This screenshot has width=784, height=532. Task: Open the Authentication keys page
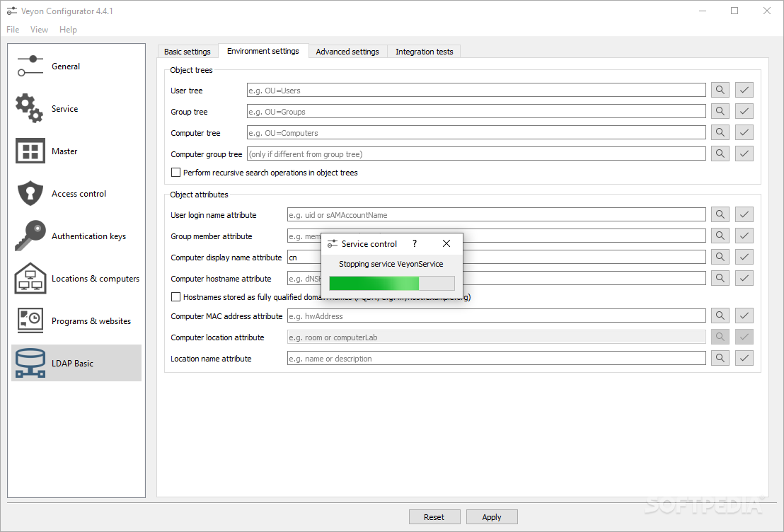click(x=76, y=236)
